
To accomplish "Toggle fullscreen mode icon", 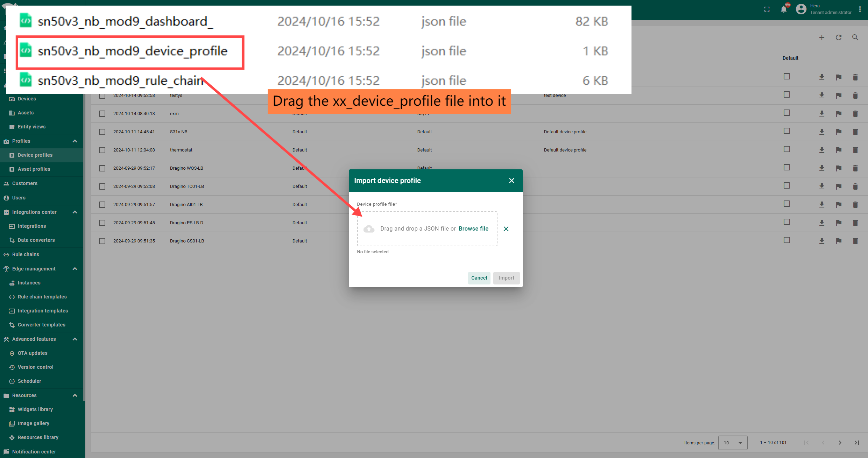I will tap(767, 9).
